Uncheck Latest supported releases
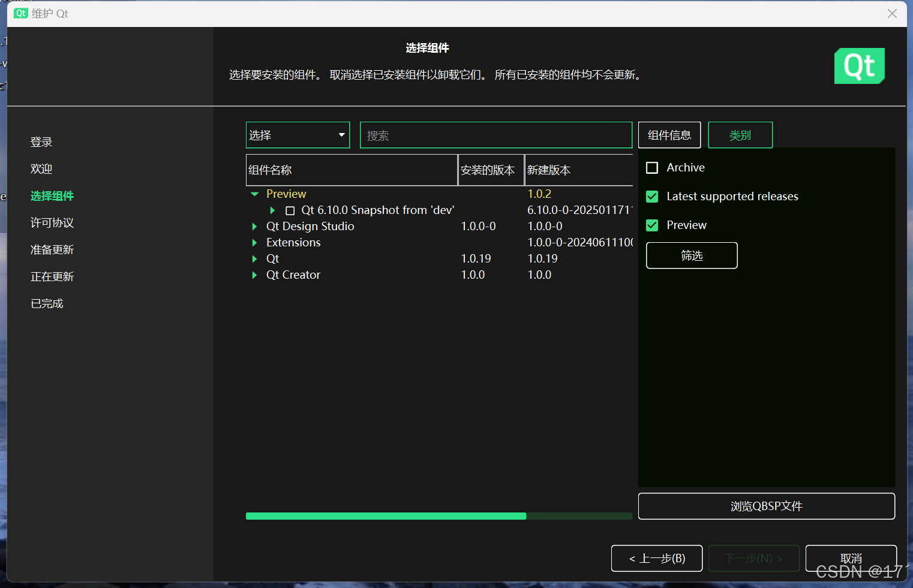 pyautogui.click(x=652, y=197)
